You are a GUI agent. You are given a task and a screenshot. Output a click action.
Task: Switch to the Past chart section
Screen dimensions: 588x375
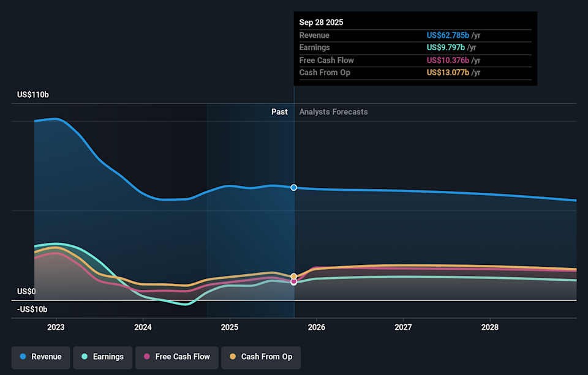pyautogui.click(x=279, y=111)
